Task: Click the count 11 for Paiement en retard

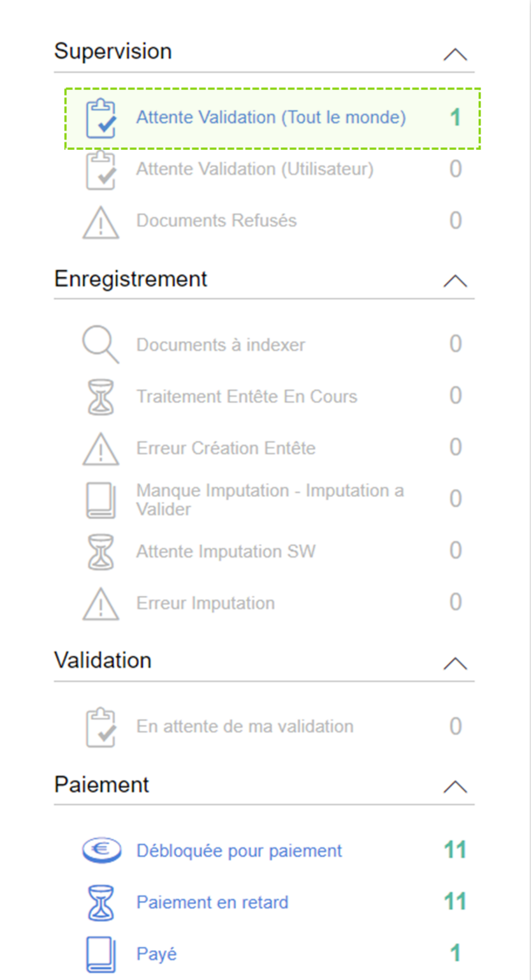Action: coord(455,902)
